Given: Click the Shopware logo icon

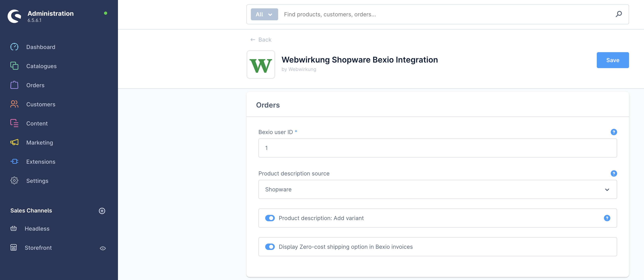Looking at the screenshot, I should pos(14,16).
